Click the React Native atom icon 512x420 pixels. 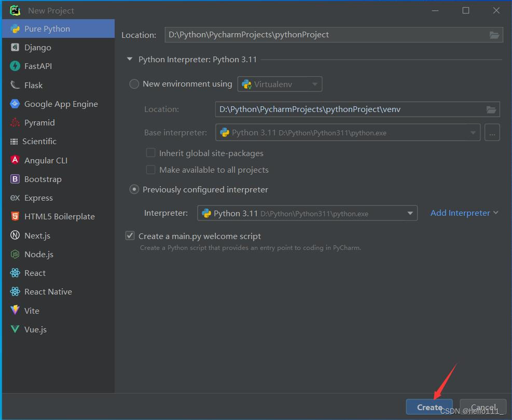pyautogui.click(x=15, y=291)
